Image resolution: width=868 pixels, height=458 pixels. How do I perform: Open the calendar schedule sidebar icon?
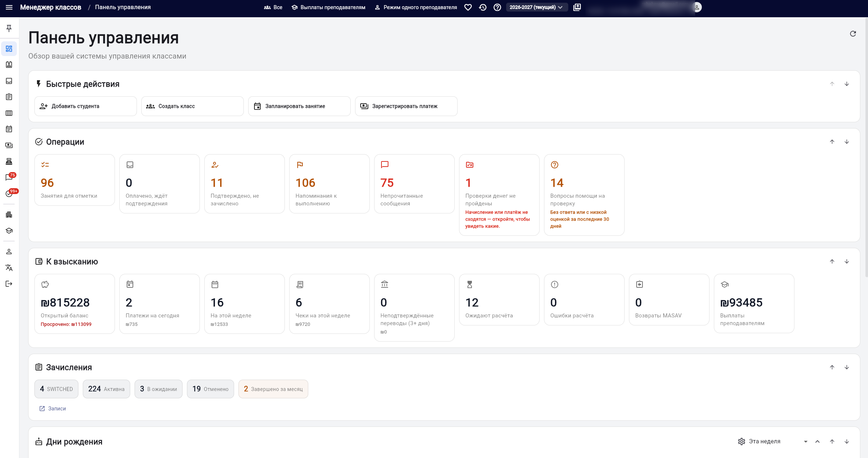(9, 129)
